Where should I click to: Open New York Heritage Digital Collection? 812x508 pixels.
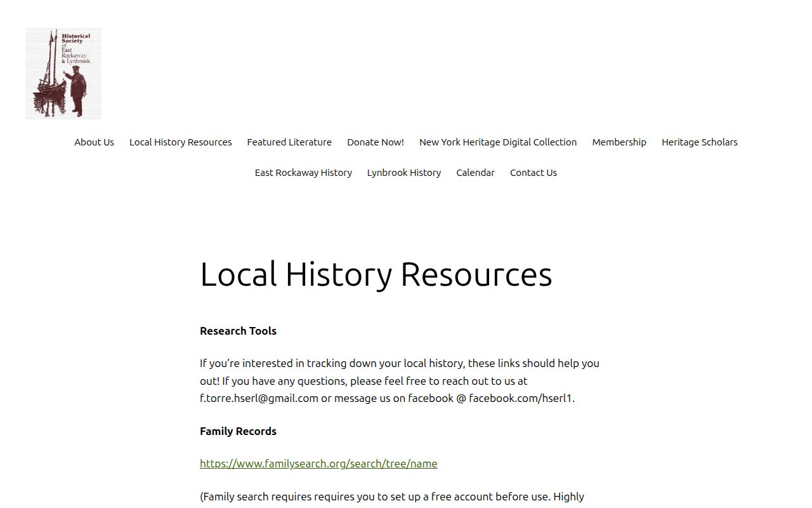[x=498, y=142]
